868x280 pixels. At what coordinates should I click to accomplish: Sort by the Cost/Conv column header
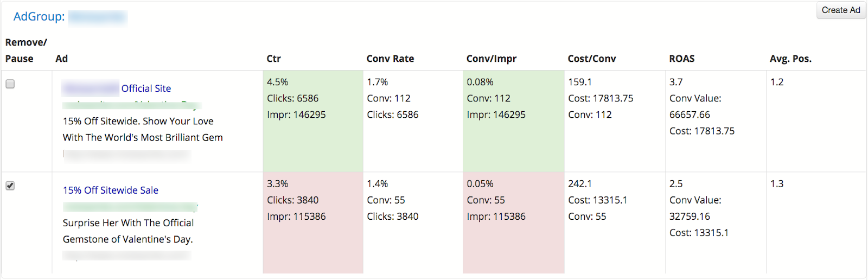592,59
